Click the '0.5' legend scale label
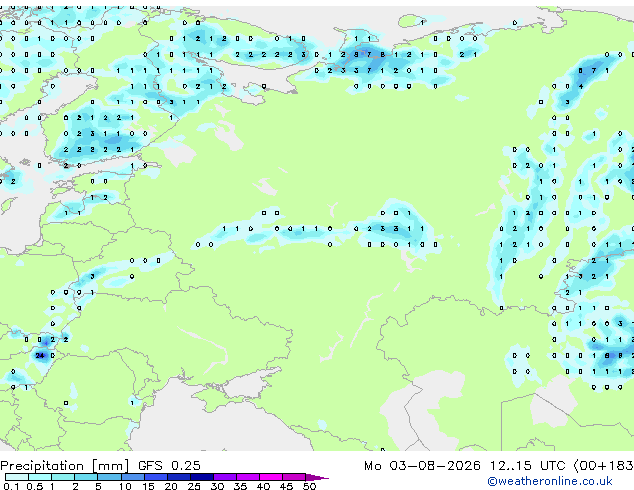 click(35, 486)
